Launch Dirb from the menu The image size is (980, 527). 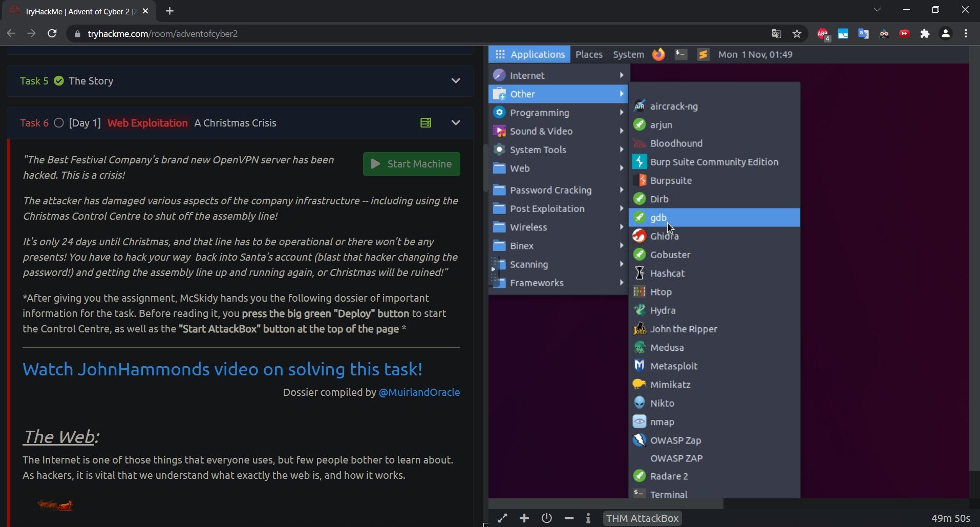click(714, 199)
